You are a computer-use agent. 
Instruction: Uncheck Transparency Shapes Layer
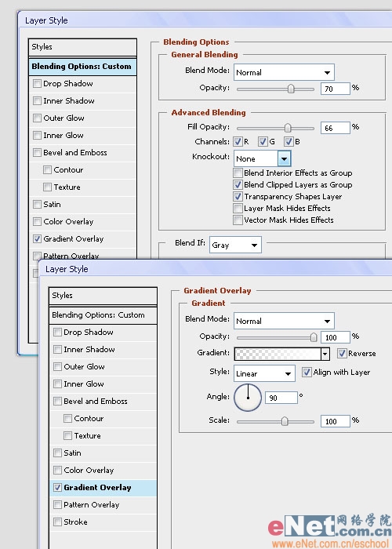[238, 196]
